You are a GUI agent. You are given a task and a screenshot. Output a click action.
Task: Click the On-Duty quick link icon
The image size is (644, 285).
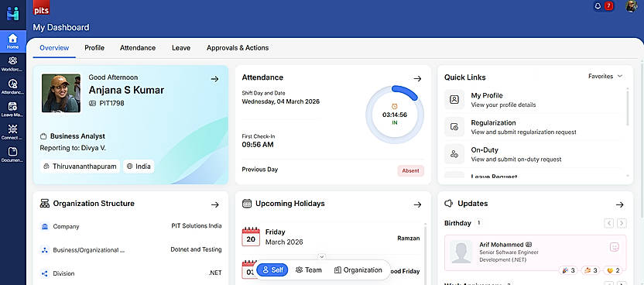click(454, 154)
